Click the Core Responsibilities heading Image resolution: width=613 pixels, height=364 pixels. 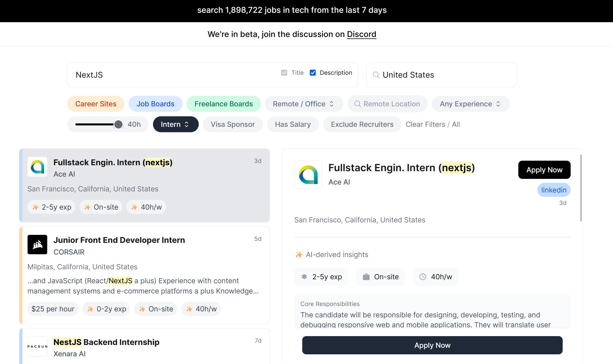[x=330, y=304]
